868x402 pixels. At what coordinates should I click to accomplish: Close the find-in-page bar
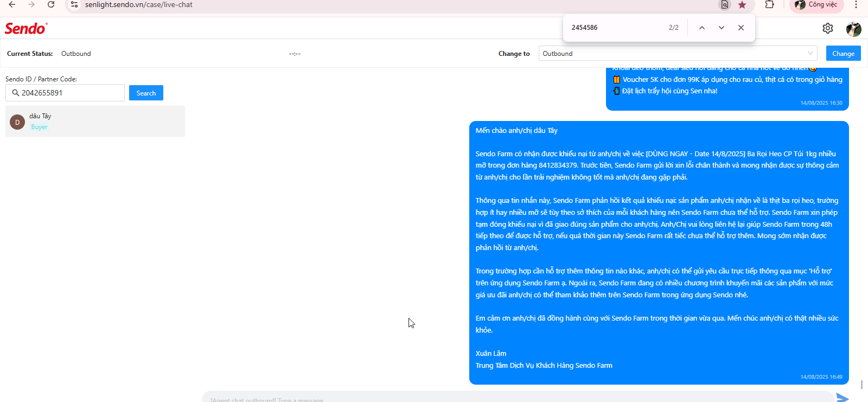(741, 28)
